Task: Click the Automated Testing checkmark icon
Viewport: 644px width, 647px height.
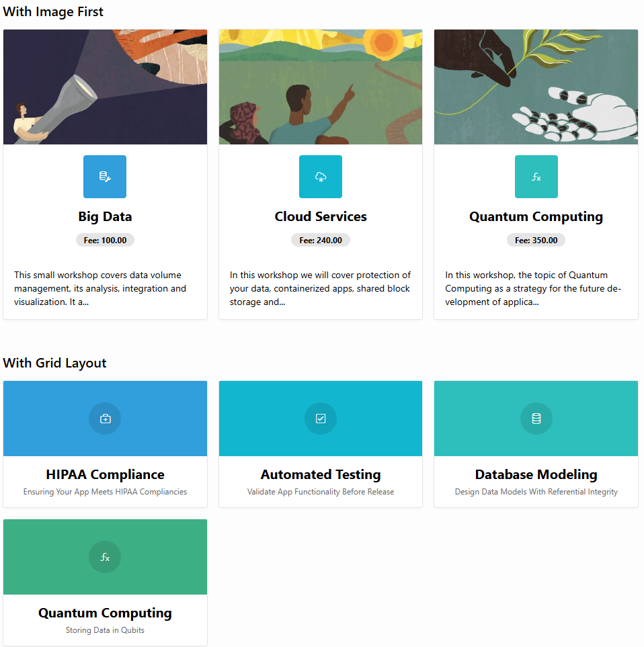Action: tap(321, 419)
